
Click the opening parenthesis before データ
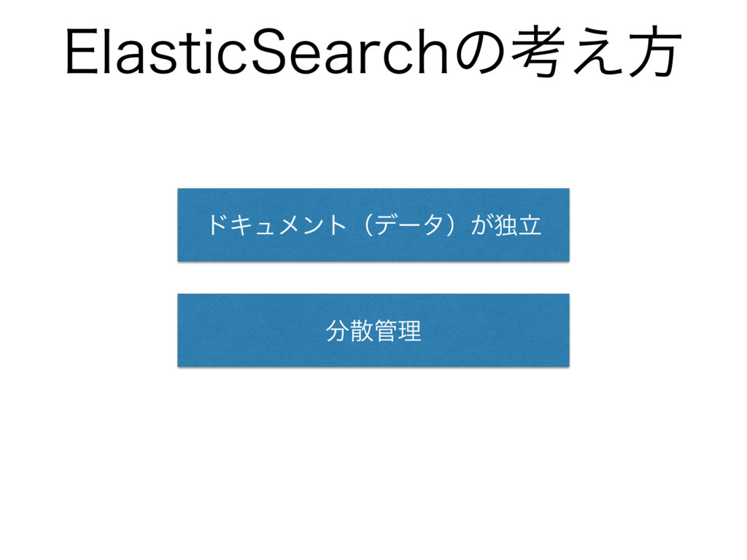(x=368, y=225)
